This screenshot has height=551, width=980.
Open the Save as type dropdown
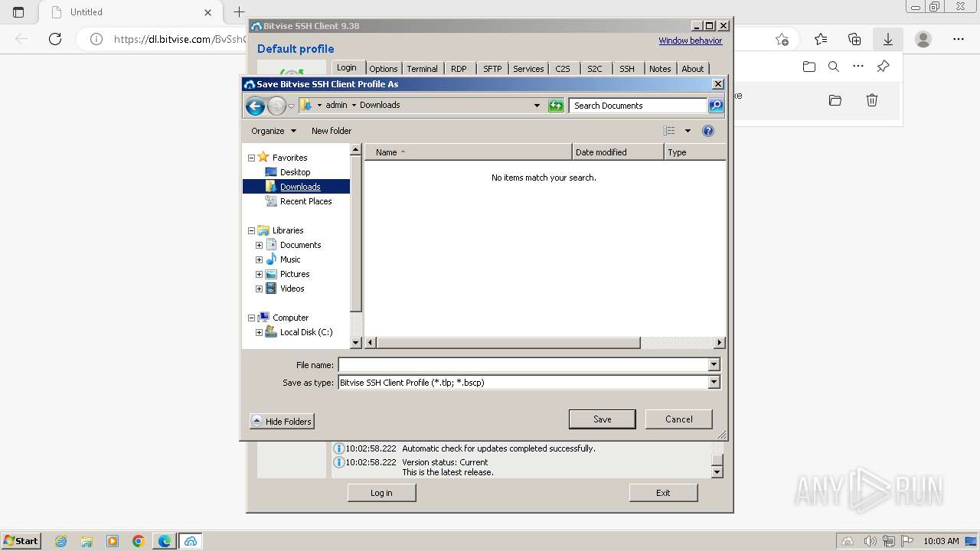(714, 383)
